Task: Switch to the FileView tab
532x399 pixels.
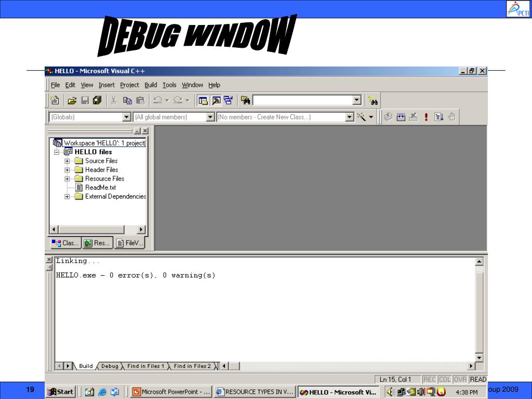Action: [130, 243]
